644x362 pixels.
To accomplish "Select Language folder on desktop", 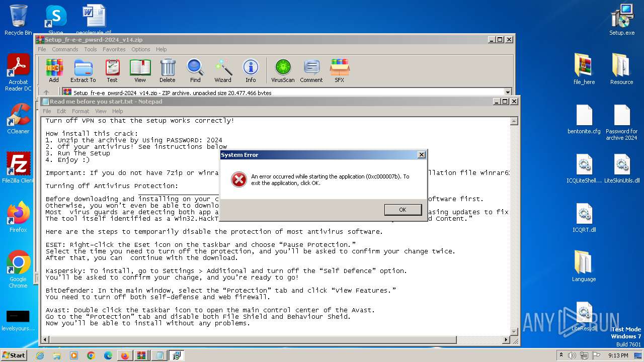I will 584,266.
